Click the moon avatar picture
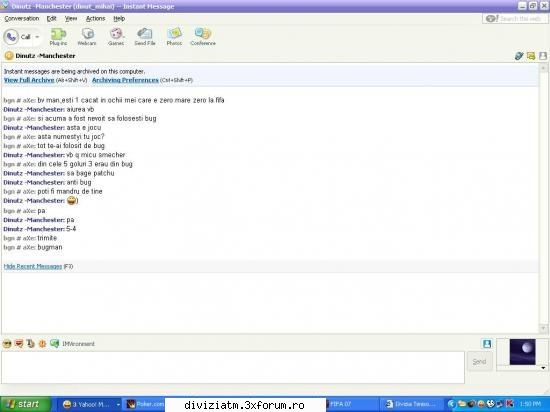The image size is (550, 412). (x=523, y=352)
